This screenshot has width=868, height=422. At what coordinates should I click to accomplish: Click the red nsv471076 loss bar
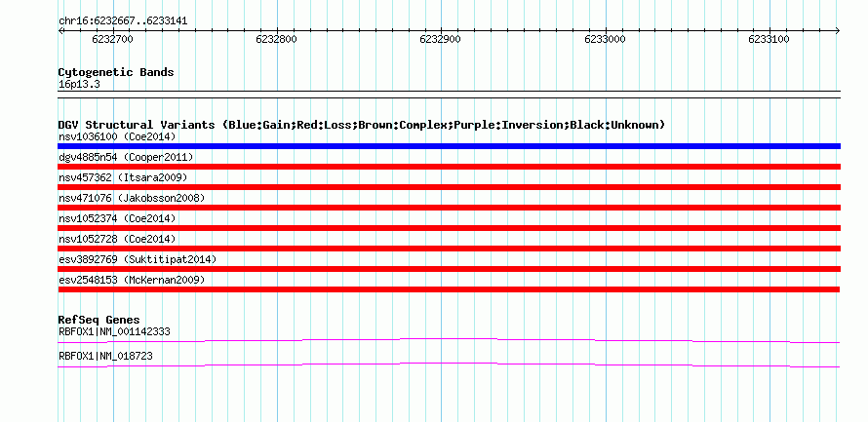(x=449, y=208)
